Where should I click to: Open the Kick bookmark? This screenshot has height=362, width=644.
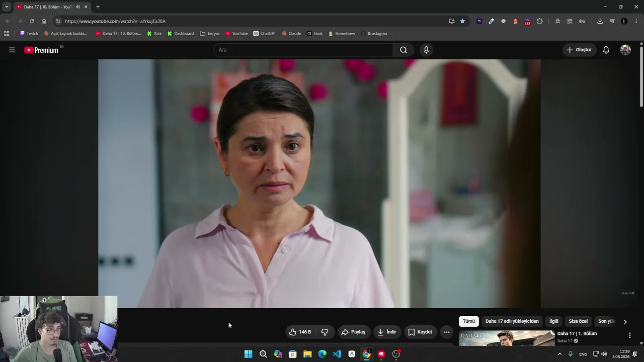click(x=154, y=34)
